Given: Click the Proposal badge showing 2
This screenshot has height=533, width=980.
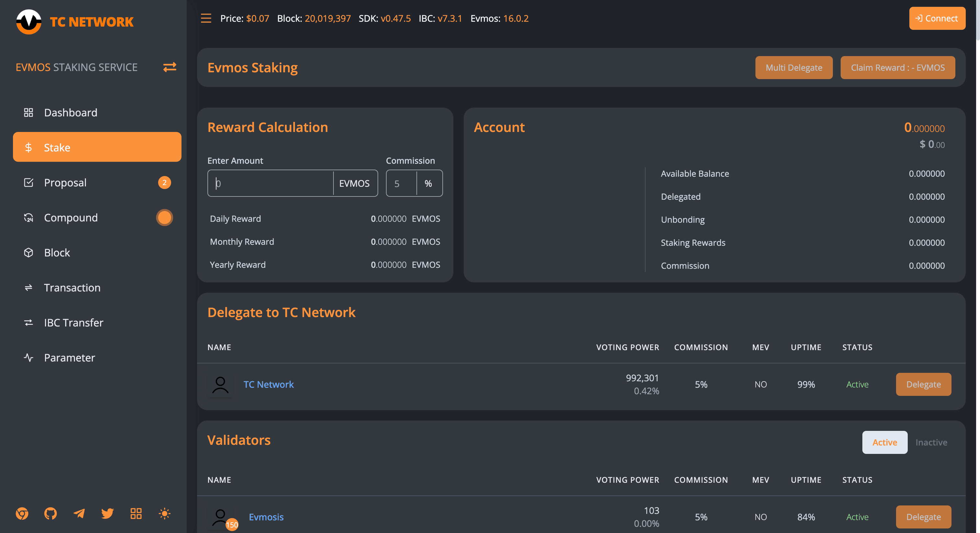Looking at the screenshot, I should click(164, 182).
